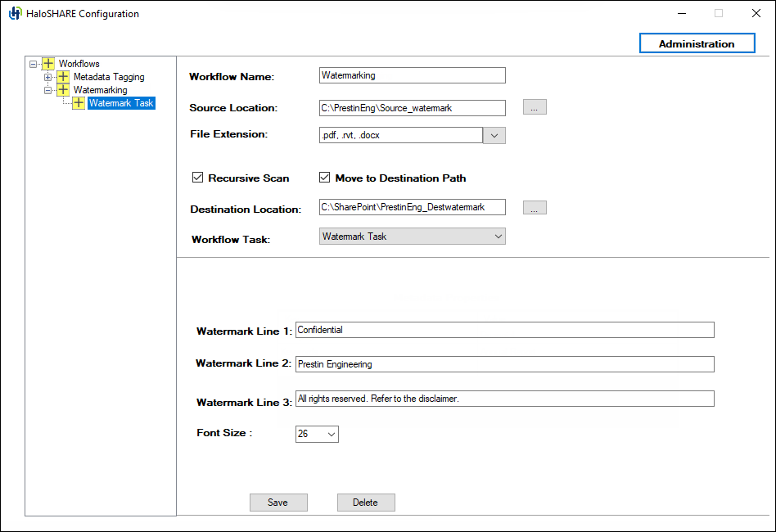This screenshot has width=776, height=532.
Task: Click the File Extension dropdown arrow icon
Action: pyautogui.click(x=494, y=134)
